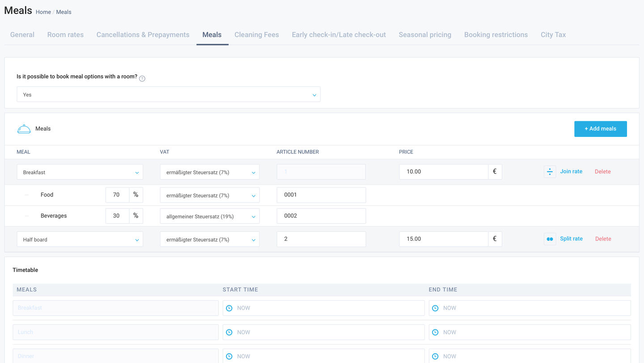The height and width of the screenshot is (363, 644).
Task: Open the Breakfast row VAT dropdown
Action: click(x=210, y=172)
